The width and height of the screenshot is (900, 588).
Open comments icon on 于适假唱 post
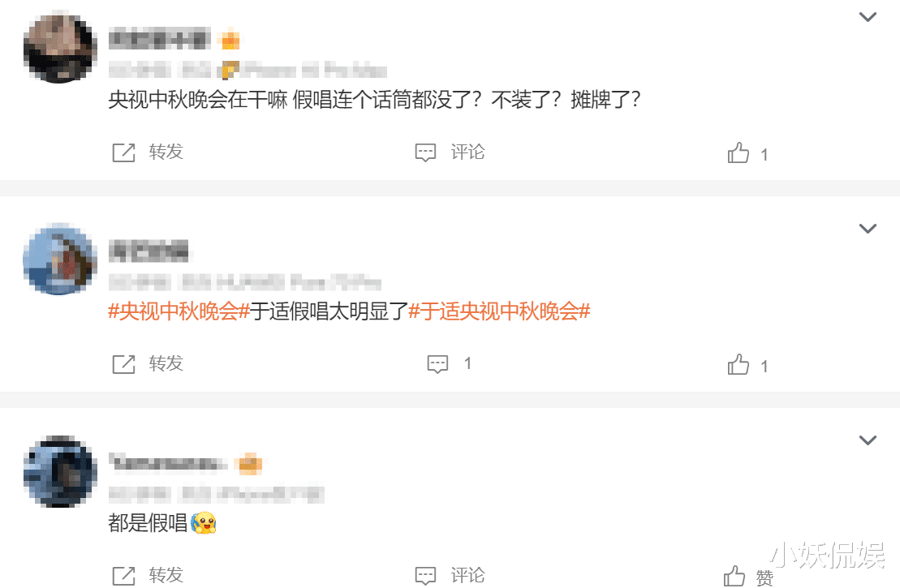(x=437, y=364)
